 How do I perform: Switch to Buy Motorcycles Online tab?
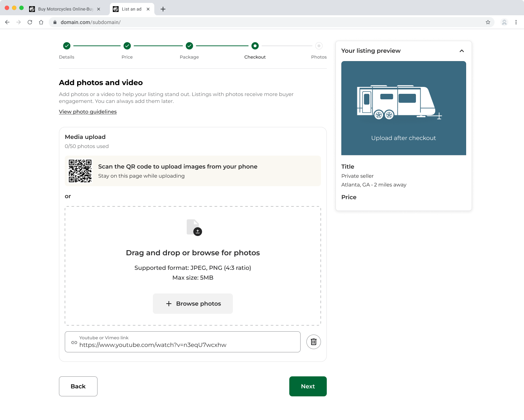(65, 9)
